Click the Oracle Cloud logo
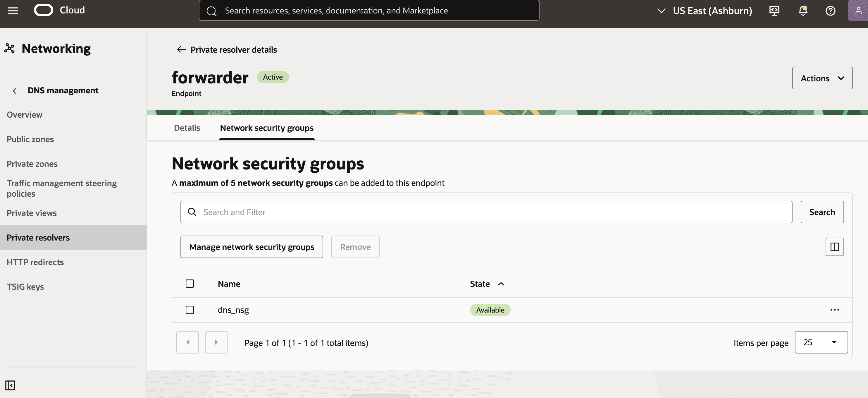 (x=43, y=10)
